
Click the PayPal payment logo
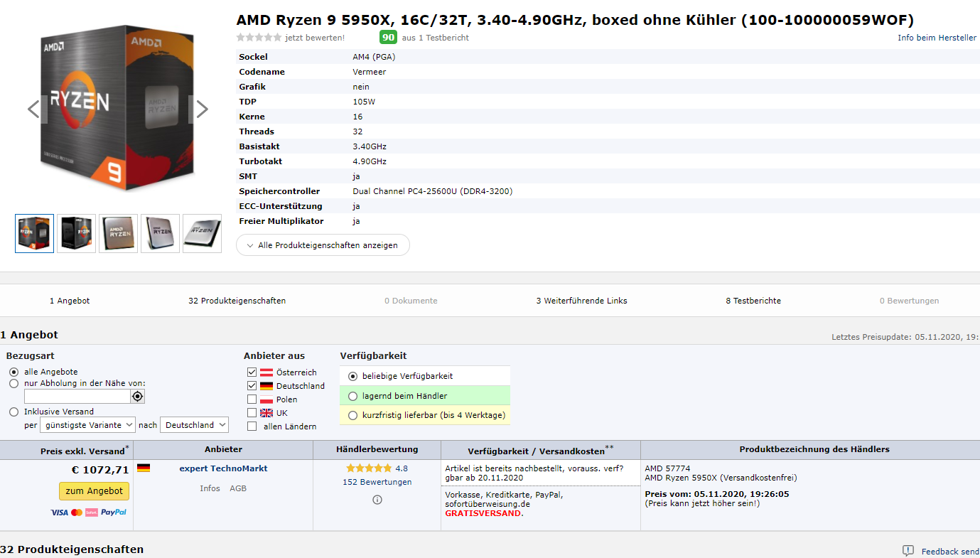point(114,512)
